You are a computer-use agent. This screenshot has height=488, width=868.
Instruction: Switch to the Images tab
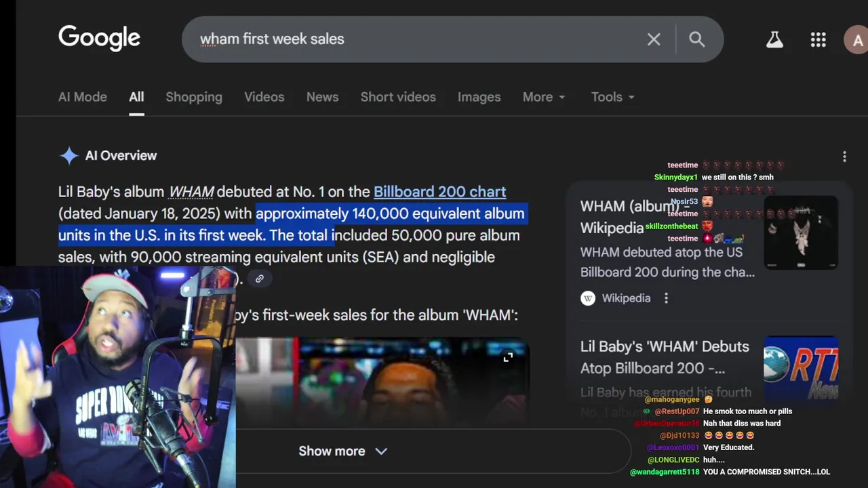[479, 97]
